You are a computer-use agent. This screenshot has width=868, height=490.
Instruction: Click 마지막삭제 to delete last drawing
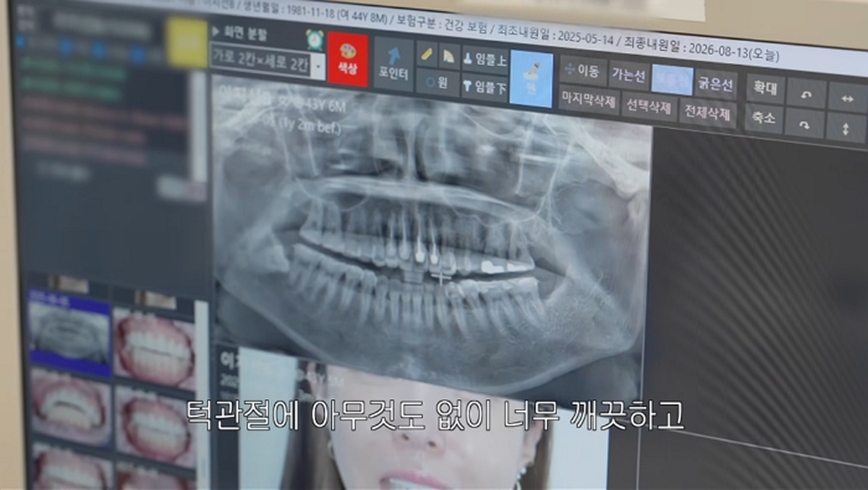point(589,99)
